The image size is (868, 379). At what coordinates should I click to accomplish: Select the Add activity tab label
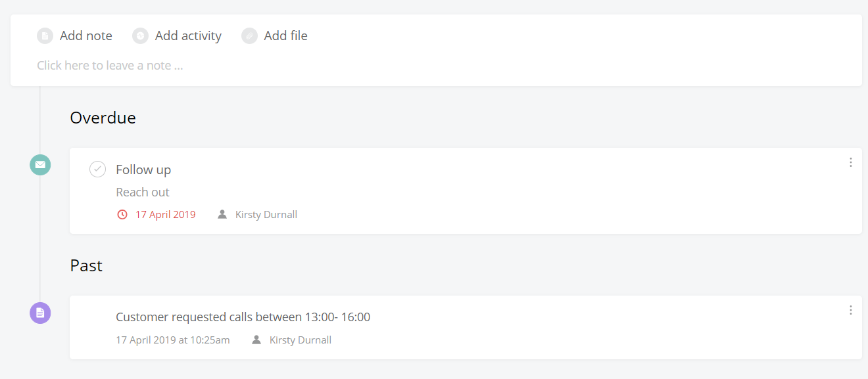[x=188, y=35]
